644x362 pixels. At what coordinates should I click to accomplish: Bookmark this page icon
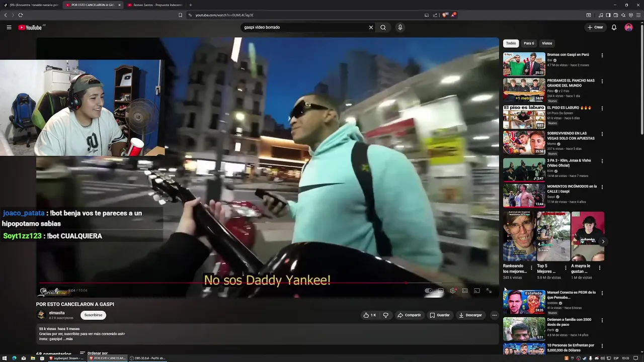180,15
